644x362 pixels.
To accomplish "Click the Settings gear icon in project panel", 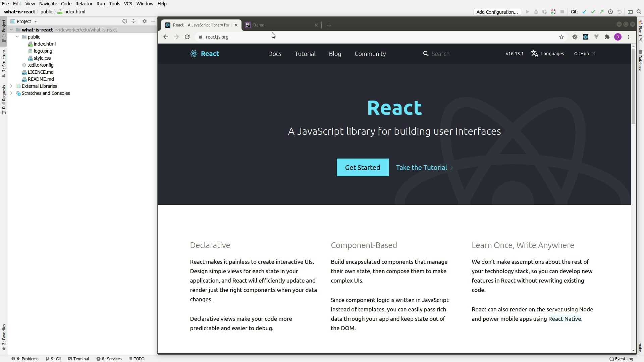I will pos(144,21).
